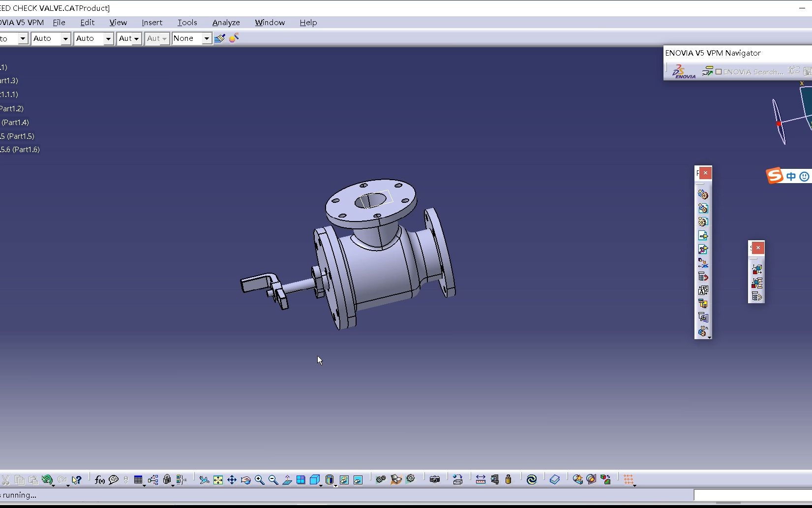Open the Help menu

(308, 23)
